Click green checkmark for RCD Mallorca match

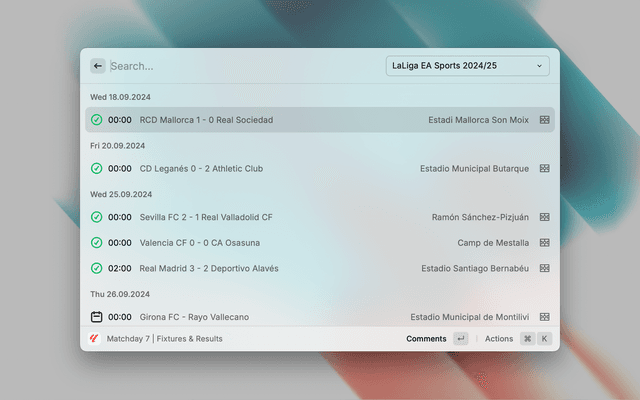point(97,120)
